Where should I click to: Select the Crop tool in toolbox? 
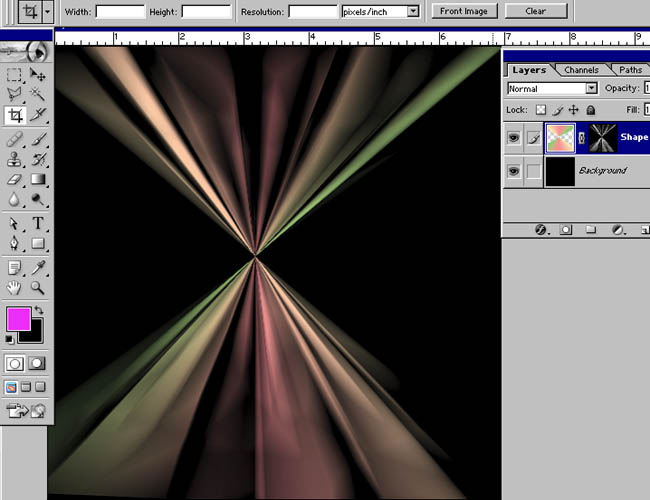pos(15,115)
